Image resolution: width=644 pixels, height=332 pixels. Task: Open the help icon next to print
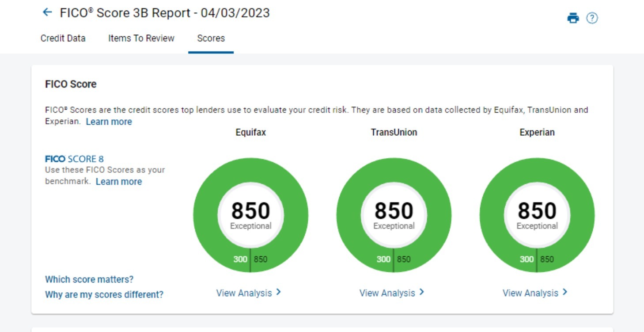pos(592,18)
